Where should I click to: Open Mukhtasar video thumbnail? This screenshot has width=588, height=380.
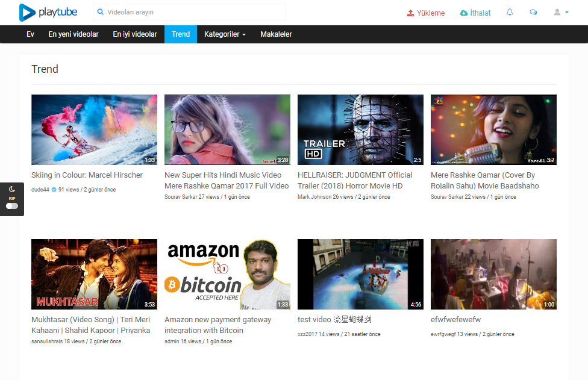tap(94, 275)
